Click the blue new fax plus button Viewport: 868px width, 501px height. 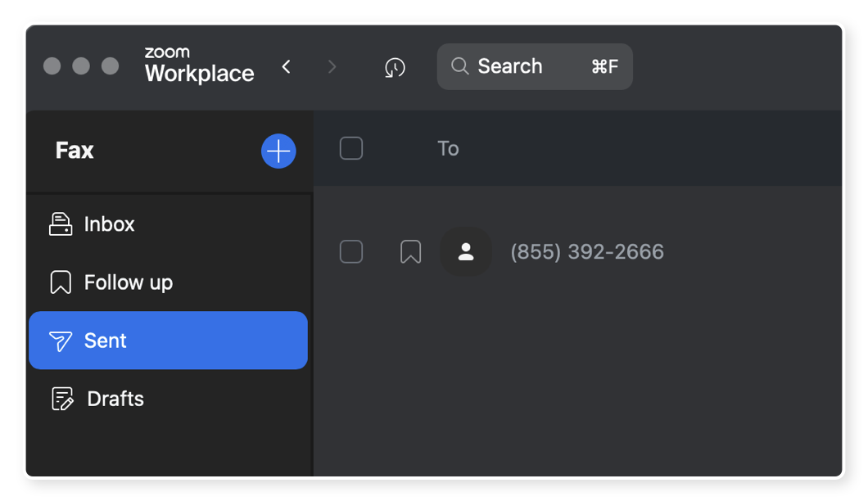pyautogui.click(x=278, y=151)
